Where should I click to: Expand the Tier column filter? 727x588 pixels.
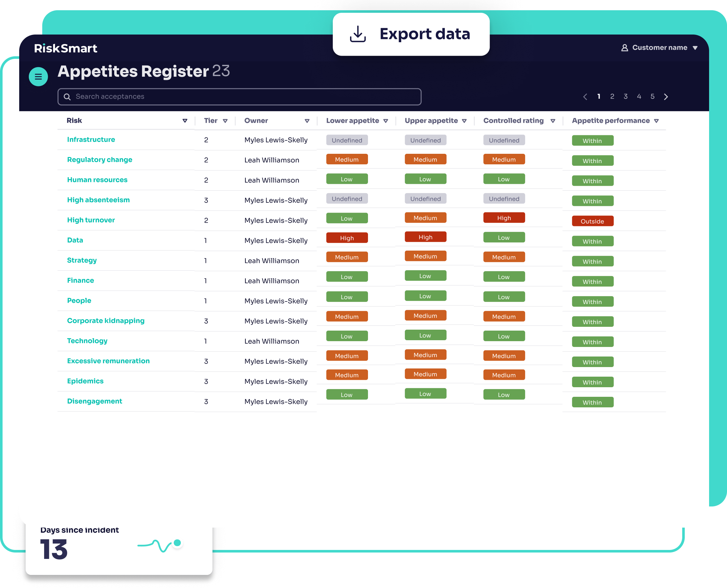[225, 121]
